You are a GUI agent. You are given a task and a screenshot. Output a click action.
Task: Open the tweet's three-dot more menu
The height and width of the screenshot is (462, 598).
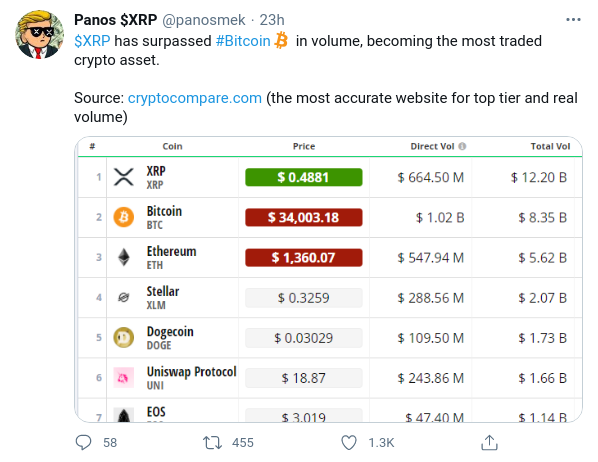point(573,19)
